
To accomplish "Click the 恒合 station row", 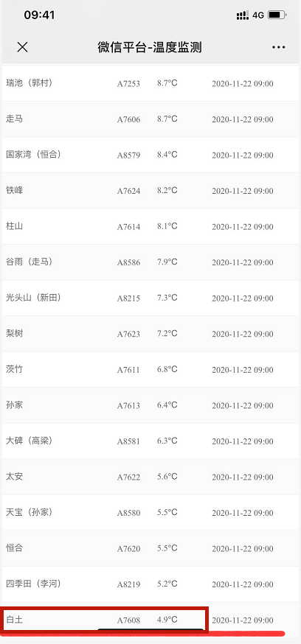I will pyautogui.click(x=150, y=548).
